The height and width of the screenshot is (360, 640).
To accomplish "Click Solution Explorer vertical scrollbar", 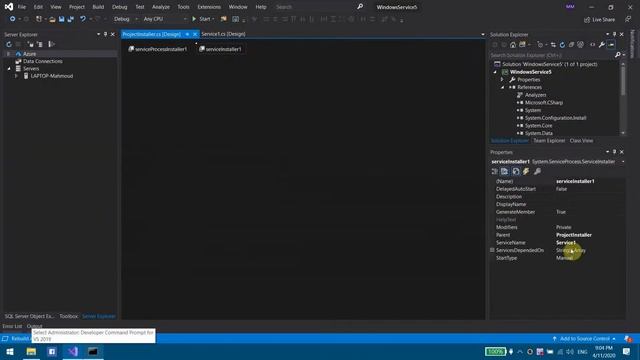I will [623, 99].
